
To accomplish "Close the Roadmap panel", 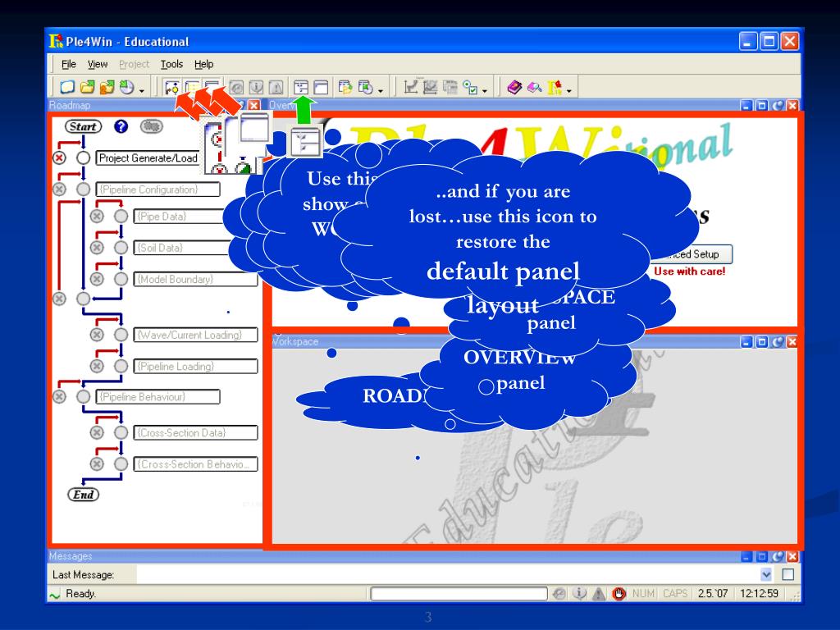I will (x=254, y=105).
